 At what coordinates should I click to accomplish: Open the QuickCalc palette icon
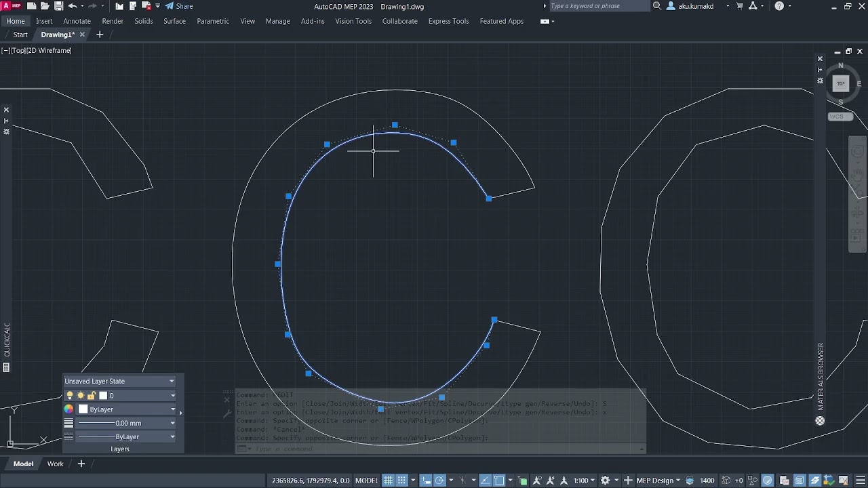coord(6,367)
